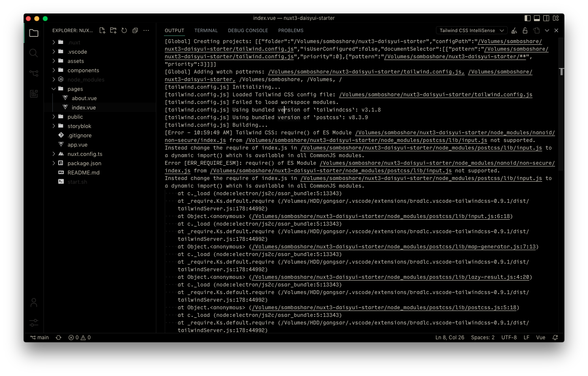588x376 pixels.
Task: Click the output panel vertical scrollbar
Action: 561,104
